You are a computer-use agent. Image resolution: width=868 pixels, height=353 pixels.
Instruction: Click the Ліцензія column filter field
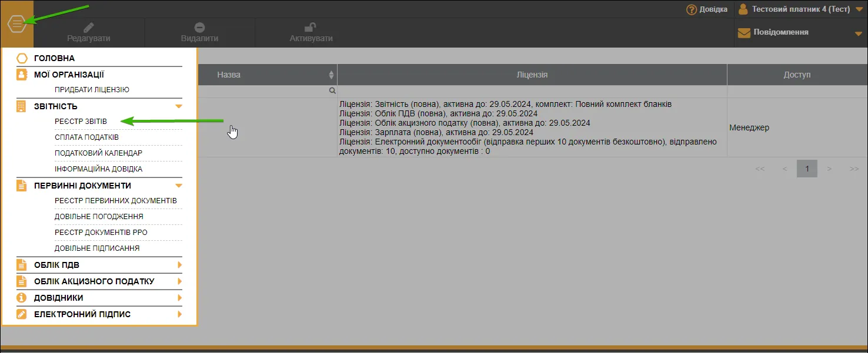coord(532,91)
